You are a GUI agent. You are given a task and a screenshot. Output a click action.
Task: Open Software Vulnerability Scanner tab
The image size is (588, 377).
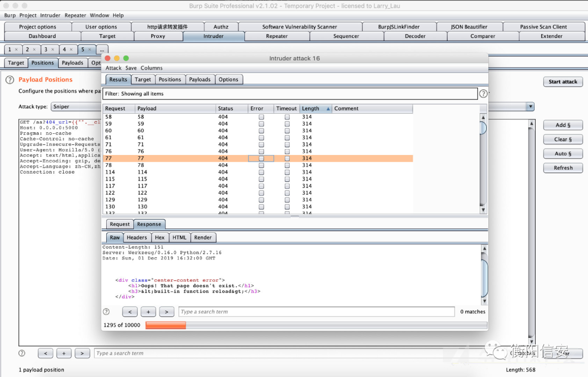click(299, 27)
